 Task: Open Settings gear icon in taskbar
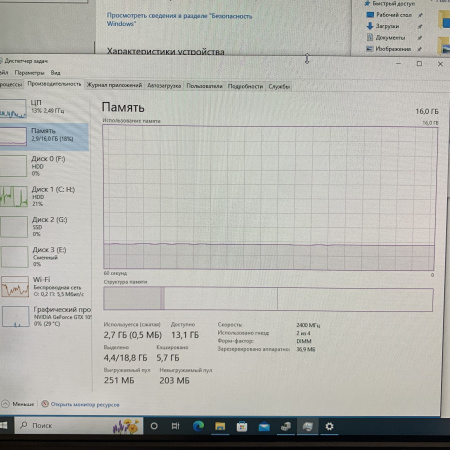tap(329, 426)
